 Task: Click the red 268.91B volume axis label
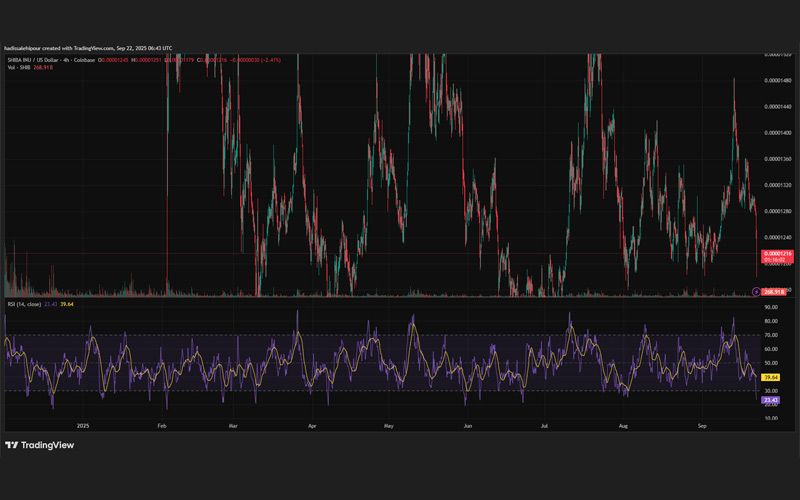point(773,292)
